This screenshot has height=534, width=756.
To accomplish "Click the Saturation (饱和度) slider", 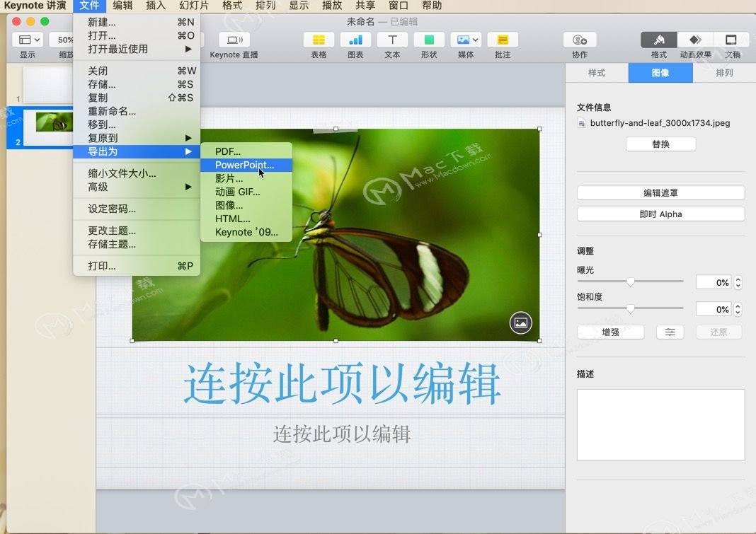I will [x=630, y=308].
